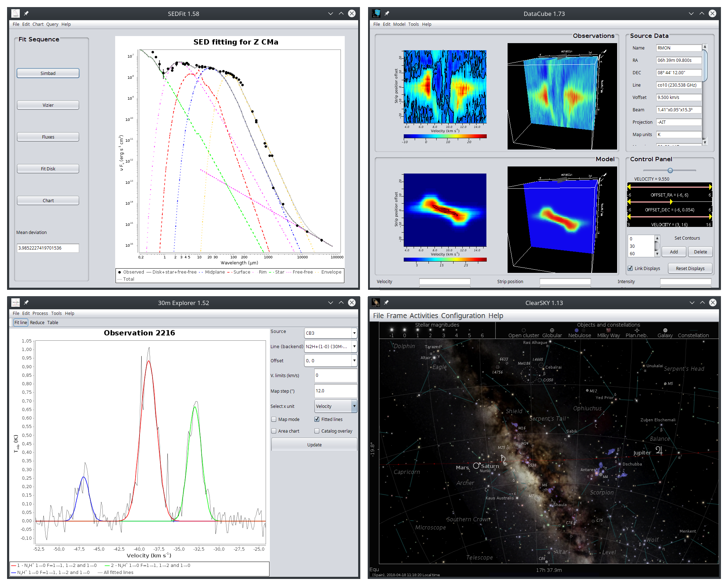Click the Reset Displays button

tap(690, 268)
